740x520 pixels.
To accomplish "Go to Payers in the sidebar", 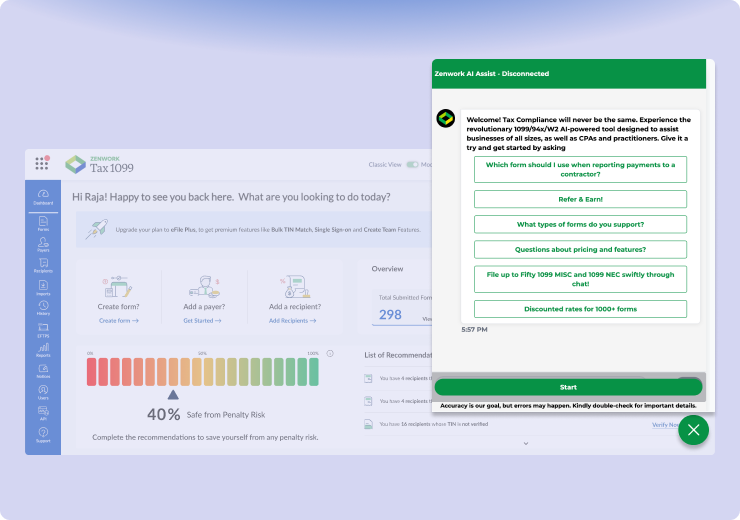I will point(43,244).
